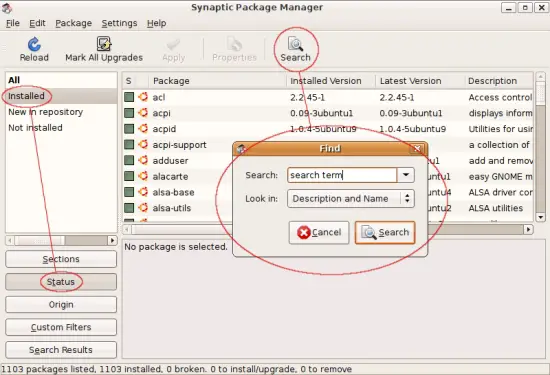
Task: Click into the Search text field
Action: 342,175
